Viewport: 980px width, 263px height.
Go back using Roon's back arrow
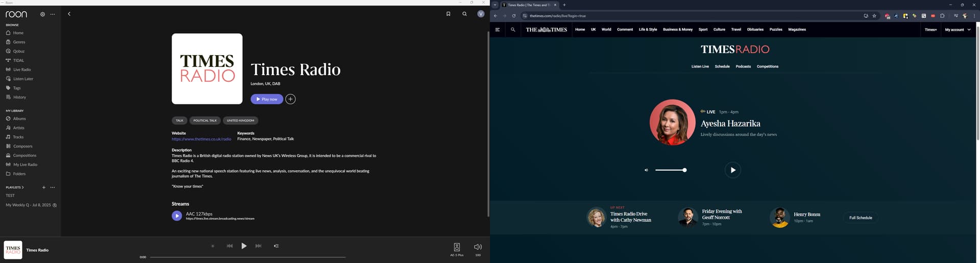69,14
